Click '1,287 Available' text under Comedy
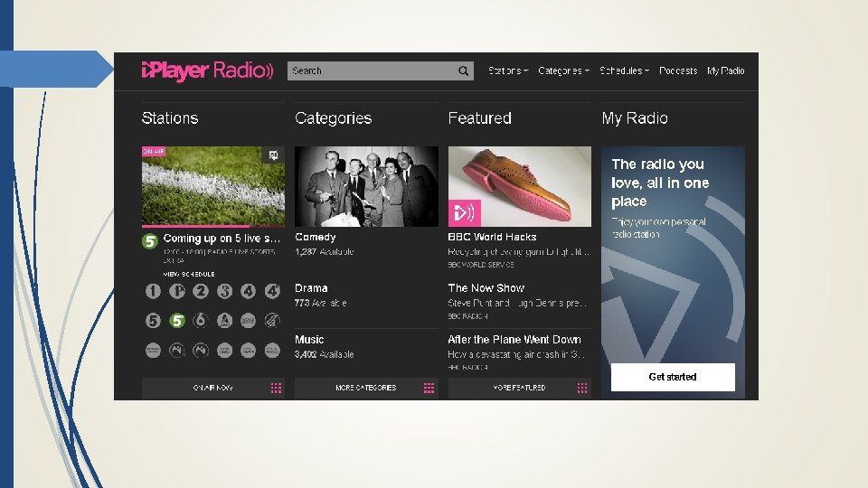The height and width of the screenshot is (488, 868). (325, 252)
